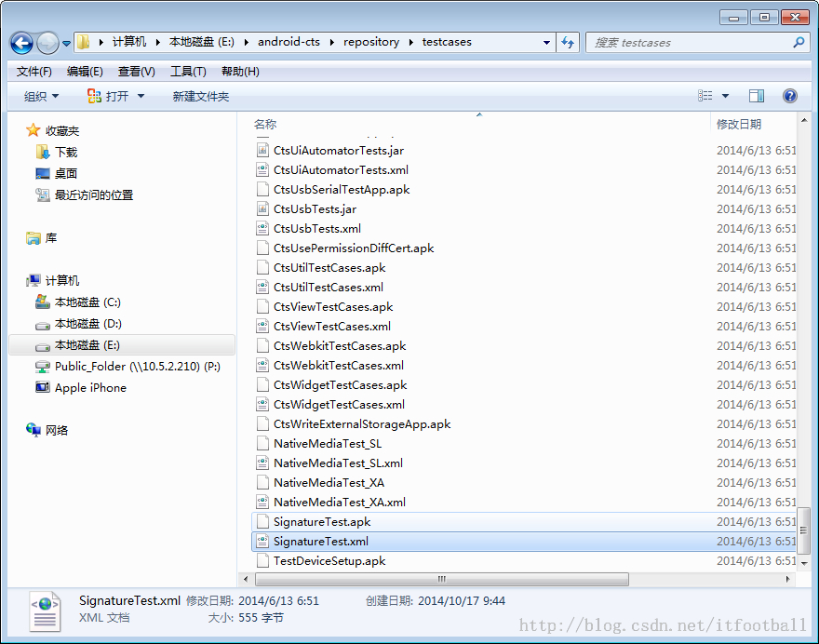The image size is (819, 644).
Task: Expand arrow after 本地磁盘 (E:) breadcrumb
Action: coord(246,42)
